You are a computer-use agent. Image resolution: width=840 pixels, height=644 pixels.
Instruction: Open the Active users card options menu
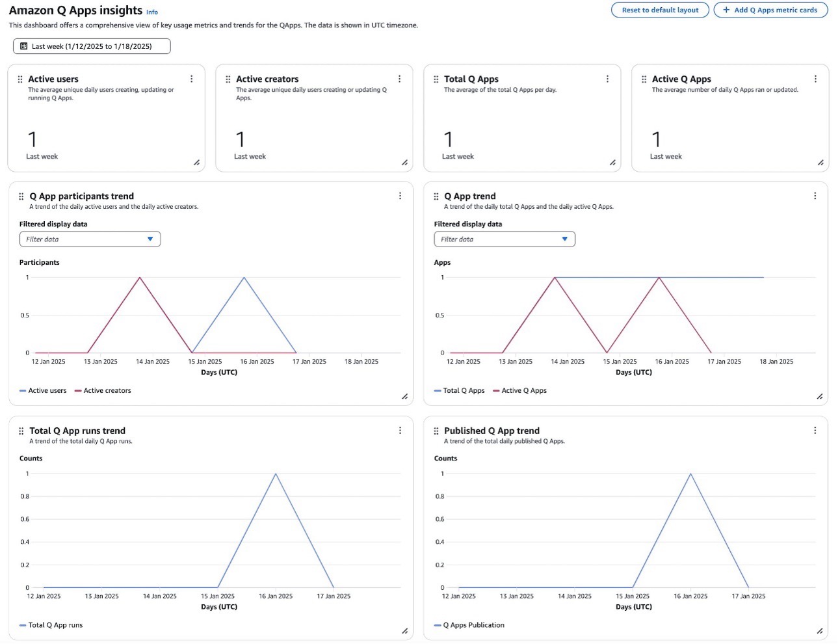point(191,79)
